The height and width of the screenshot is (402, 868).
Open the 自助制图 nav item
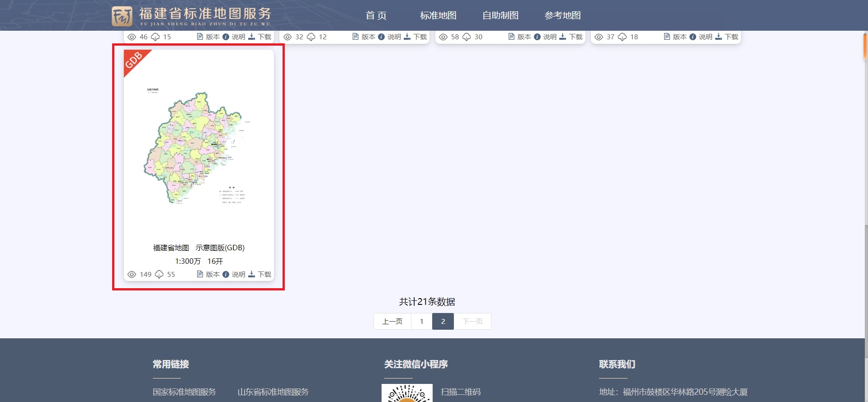[500, 15]
